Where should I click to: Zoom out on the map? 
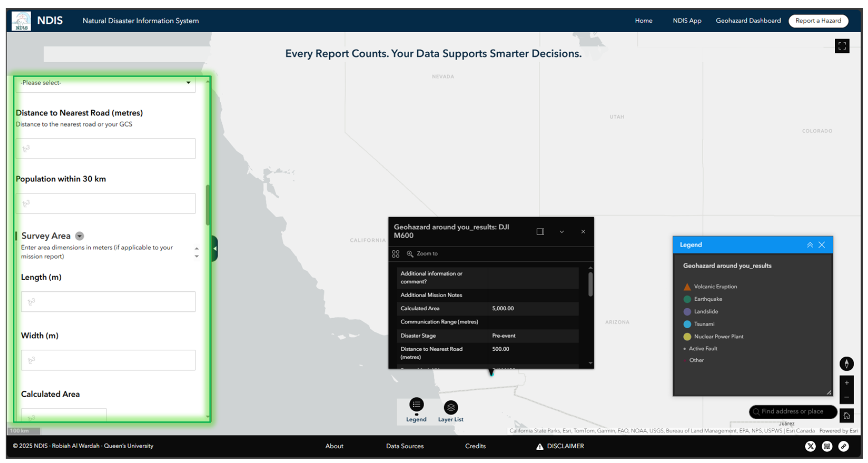(846, 397)
